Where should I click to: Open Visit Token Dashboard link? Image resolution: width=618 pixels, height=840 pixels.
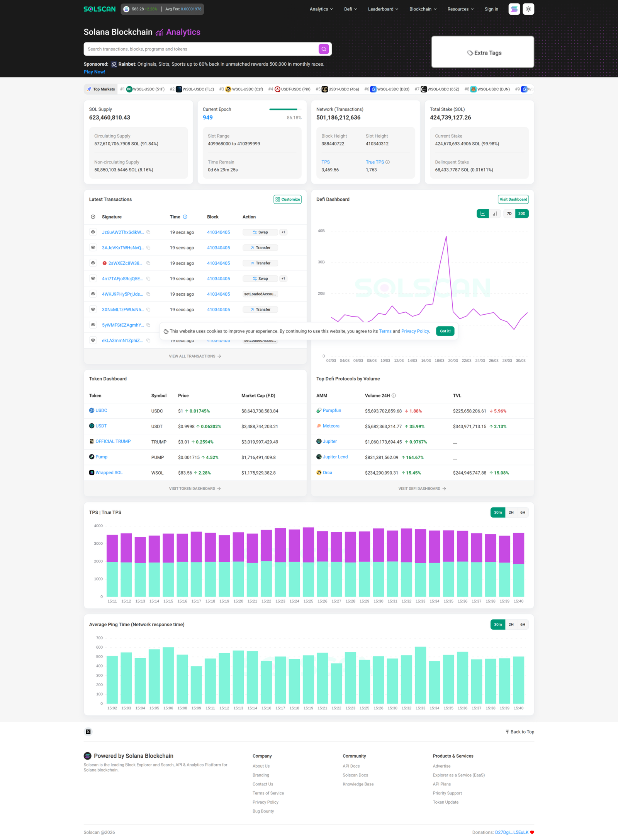(x=195, y=489)
